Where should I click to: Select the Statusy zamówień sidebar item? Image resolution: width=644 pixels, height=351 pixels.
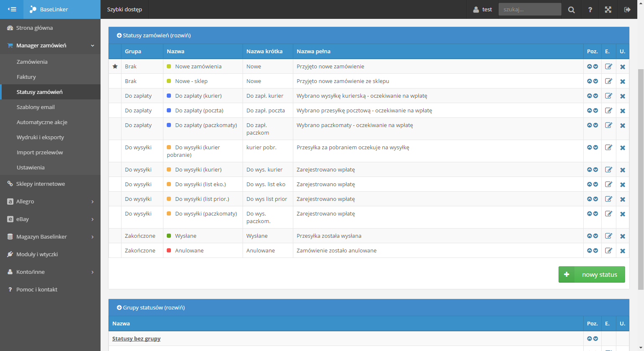coord(50,92)
